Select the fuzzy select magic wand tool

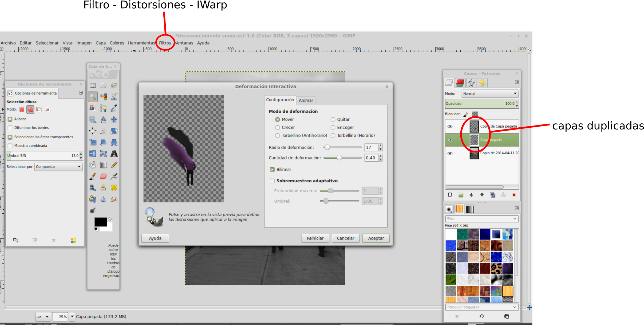pyautogui.click(x=93, y=97)
